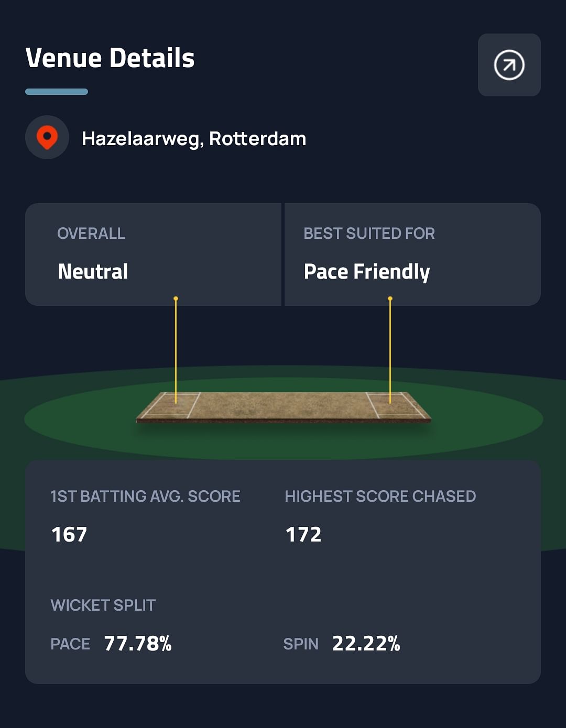
Task: Tap the BEST SUITED FOR label
Action: coord(369,233)
